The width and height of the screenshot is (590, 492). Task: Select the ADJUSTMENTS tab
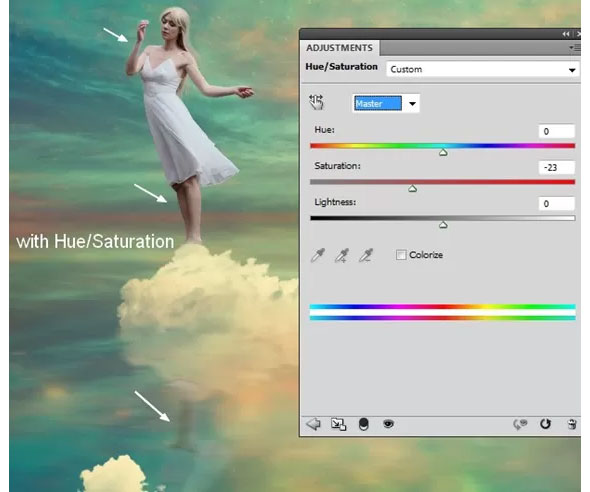pos(339,48)
